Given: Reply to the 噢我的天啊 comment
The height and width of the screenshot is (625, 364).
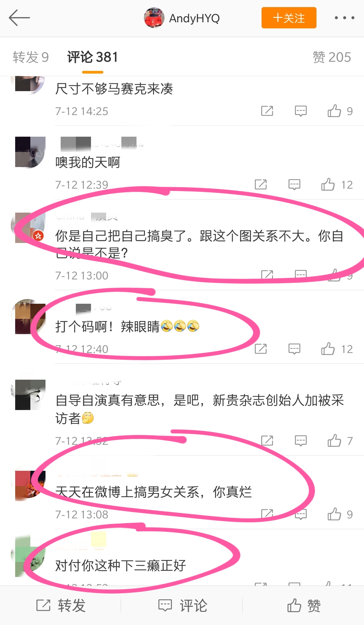Looking at the screenshot, I should click(x=294, y=185).
